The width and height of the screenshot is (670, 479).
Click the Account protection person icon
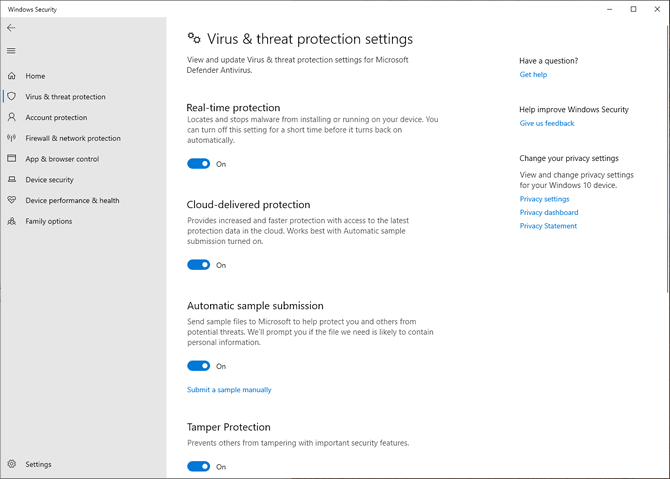tap(12, 118)
